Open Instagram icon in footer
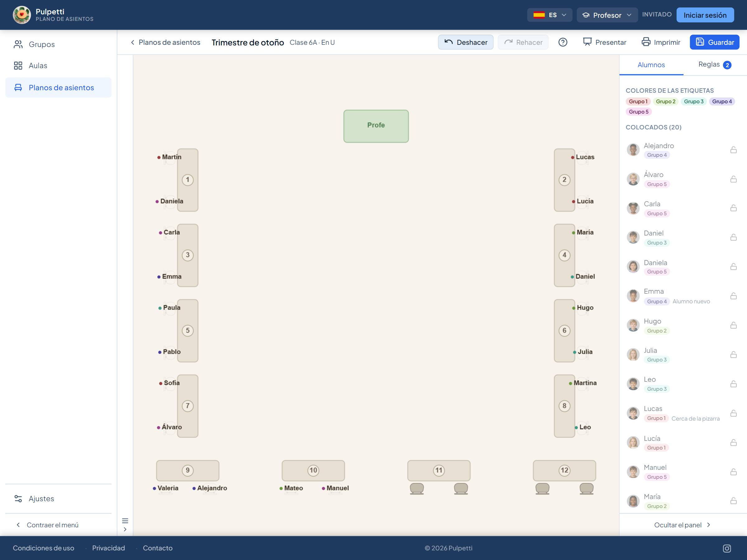Image resolution: width=747 pixels, height=560 pixels. point(727,548)
